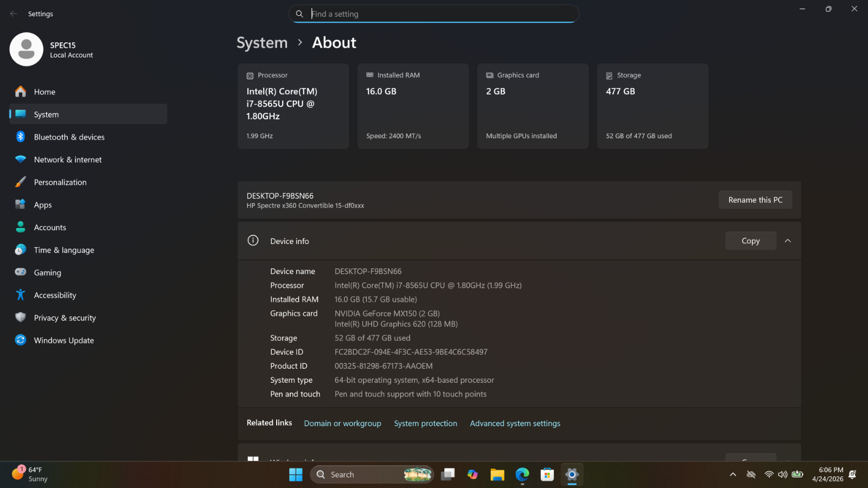The image size is (868, 488).
Task: Collapse the Device info section chevron
Action: coord(788,241)
